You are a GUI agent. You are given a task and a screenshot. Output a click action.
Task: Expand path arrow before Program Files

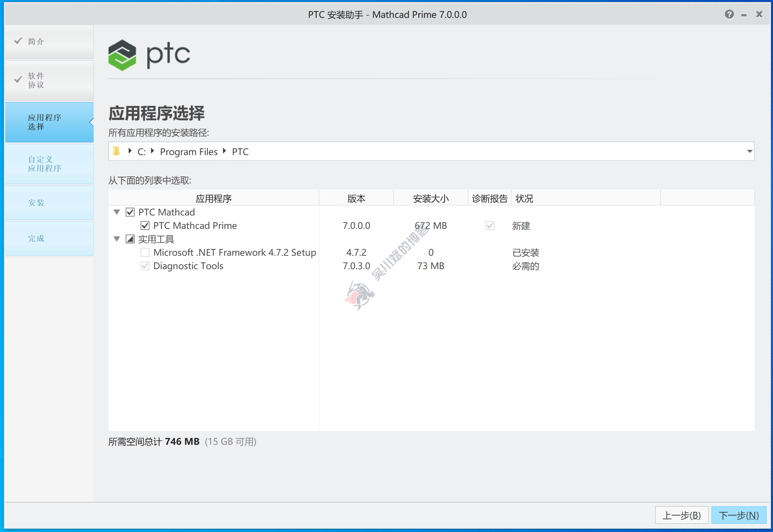pos(152,151)
